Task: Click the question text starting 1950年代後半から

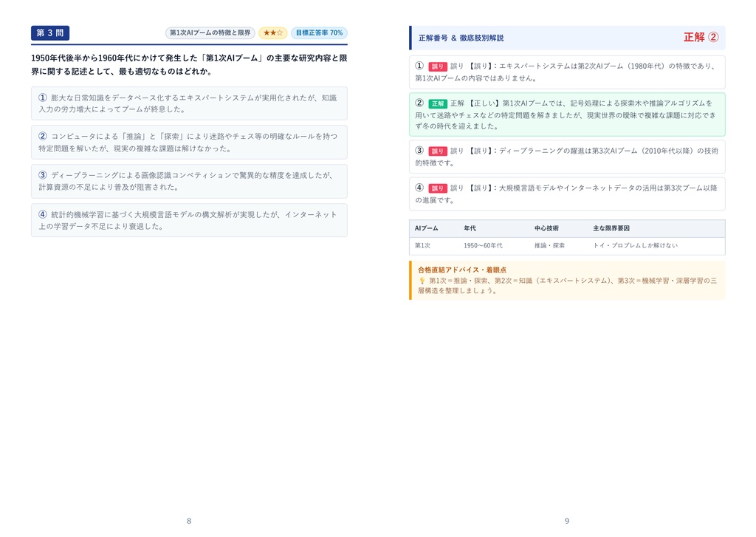Action: pyautogui.click(x=189, y=65)
